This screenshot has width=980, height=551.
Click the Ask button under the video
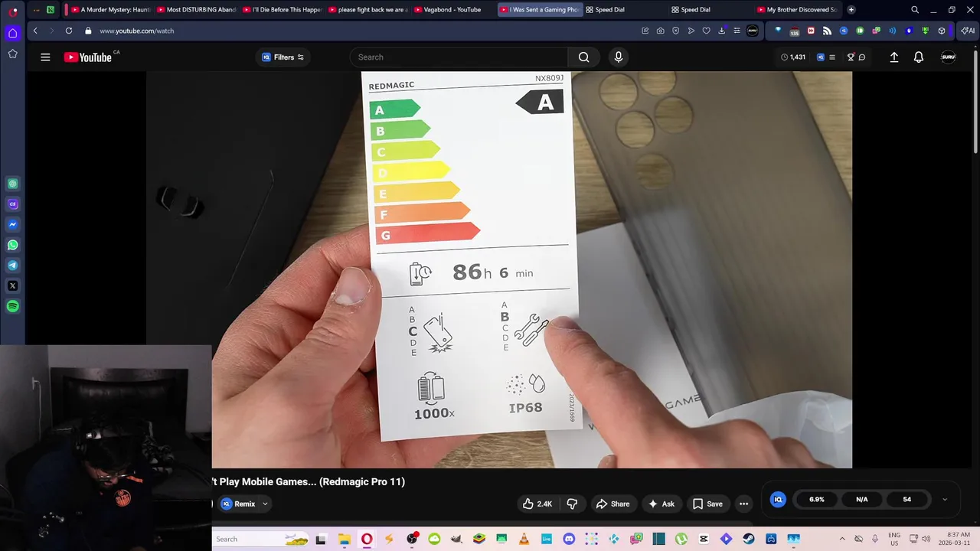coord(661,504)
